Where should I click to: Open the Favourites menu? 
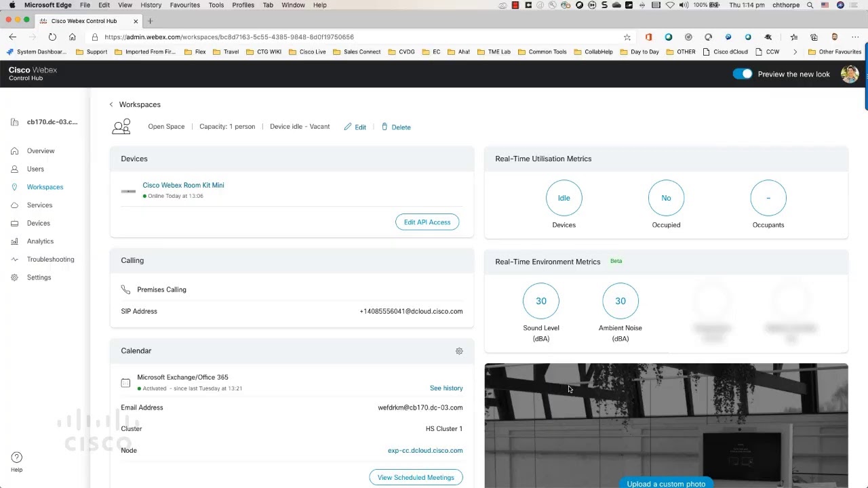[184, 5]
